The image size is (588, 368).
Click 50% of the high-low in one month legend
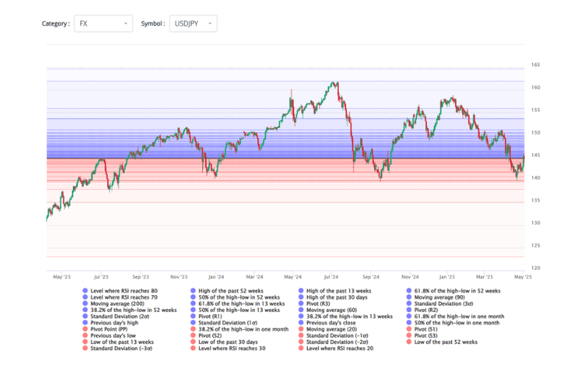(x=453, y=322)
